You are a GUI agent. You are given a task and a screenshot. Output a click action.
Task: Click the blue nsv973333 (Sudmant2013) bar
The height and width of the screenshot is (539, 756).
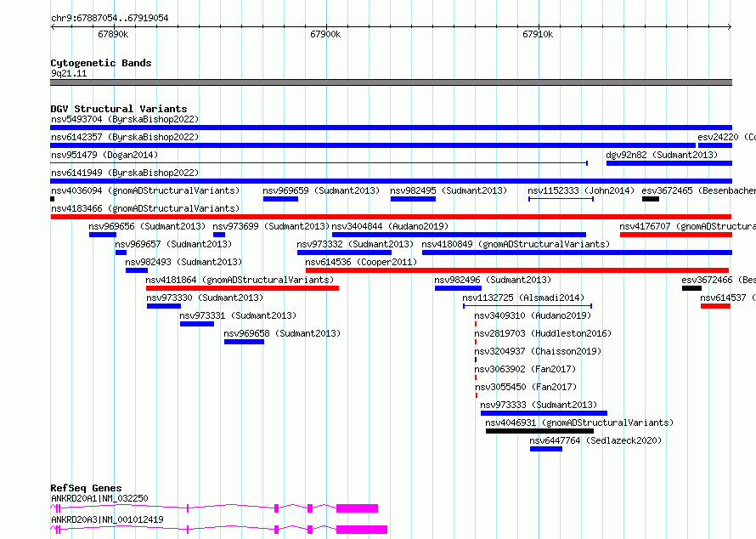click(x=544, y=413)
